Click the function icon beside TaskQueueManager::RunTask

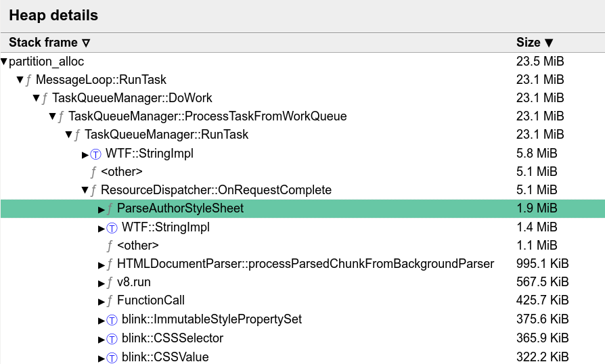pyautogui.click(x=78, y=135)
